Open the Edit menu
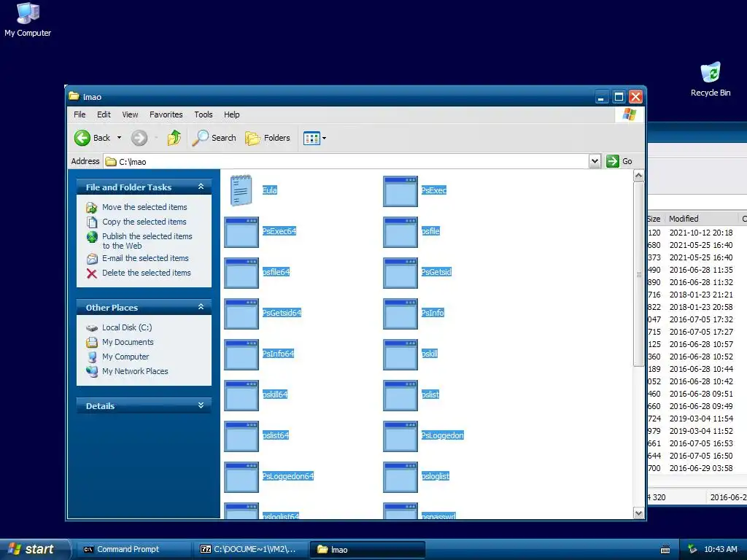Viewport: 747px width, 560px height. point(104,114)
